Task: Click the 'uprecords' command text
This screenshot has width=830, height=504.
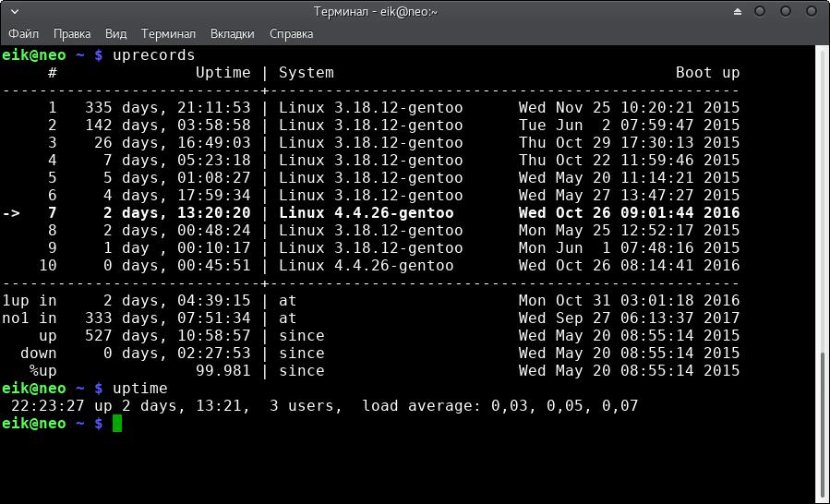Action: point(153,55)
